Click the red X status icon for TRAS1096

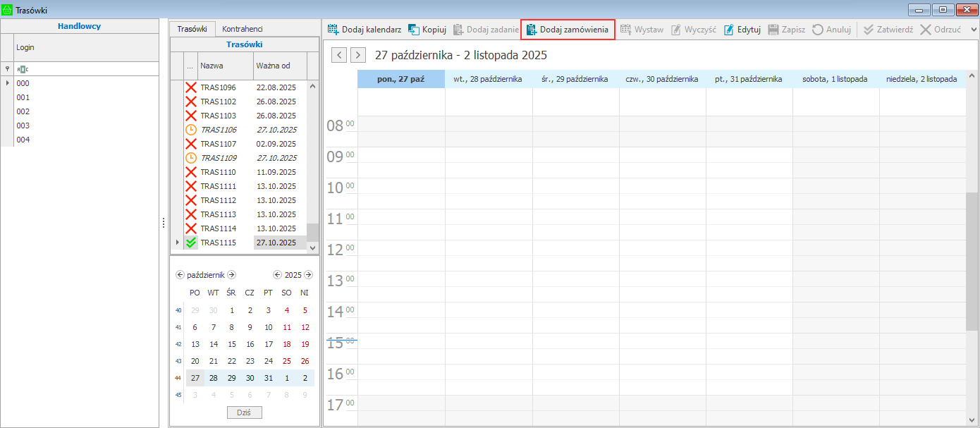tap(191, 87)
